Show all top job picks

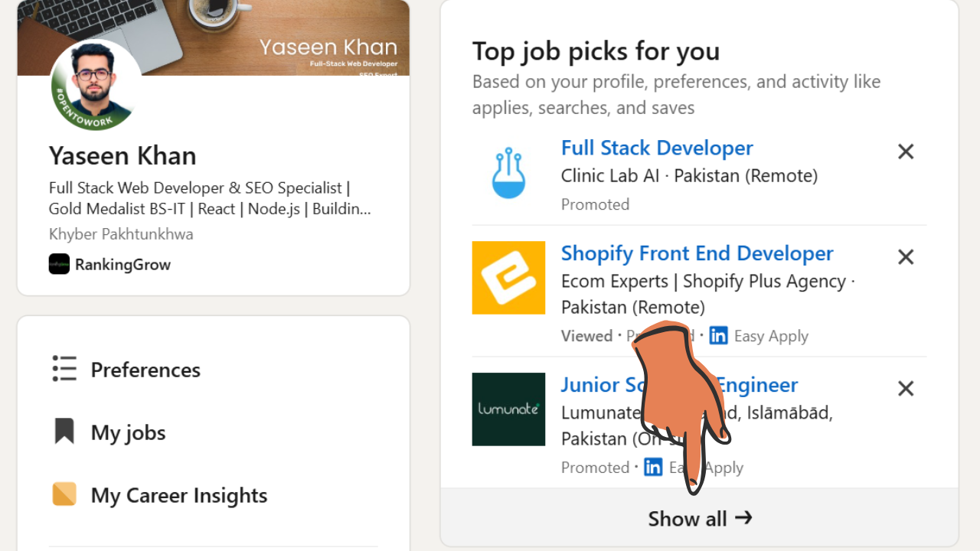tap(699, 518)
